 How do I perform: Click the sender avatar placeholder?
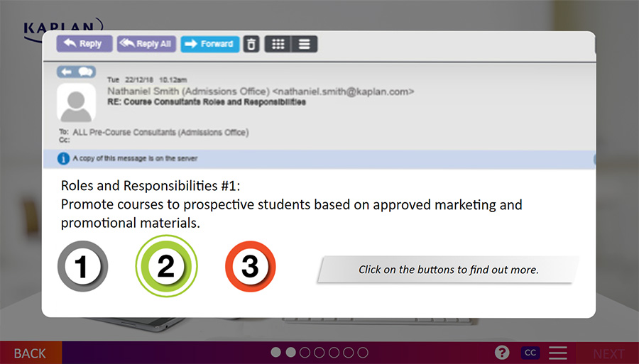pos(76,103)
